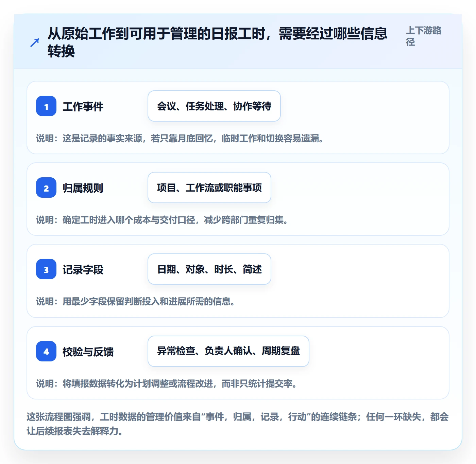Viewport: 476px width, 464px height.
Task: Click the summary paragraph starting 这张流程图强调
Action: tap(238, 424)
